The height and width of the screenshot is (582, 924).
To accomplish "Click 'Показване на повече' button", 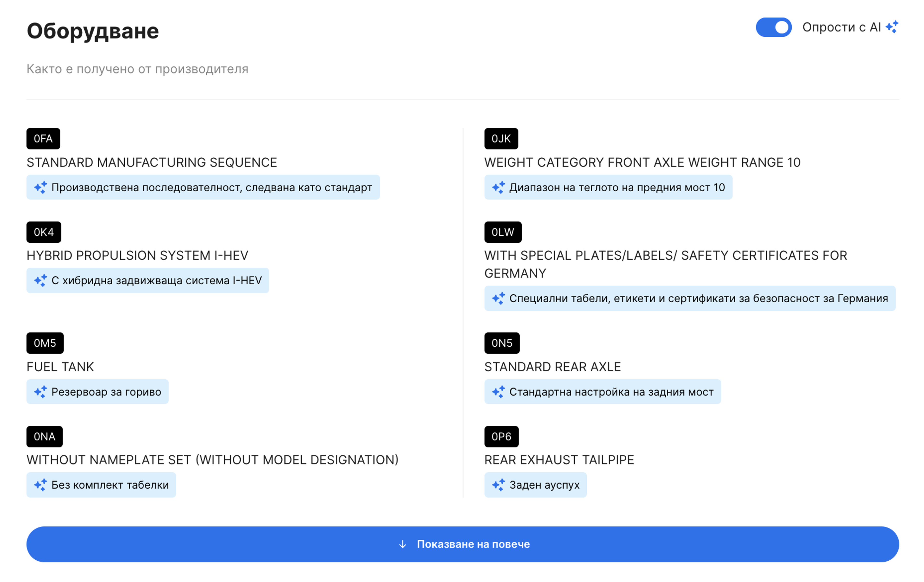I will [462, 544].
